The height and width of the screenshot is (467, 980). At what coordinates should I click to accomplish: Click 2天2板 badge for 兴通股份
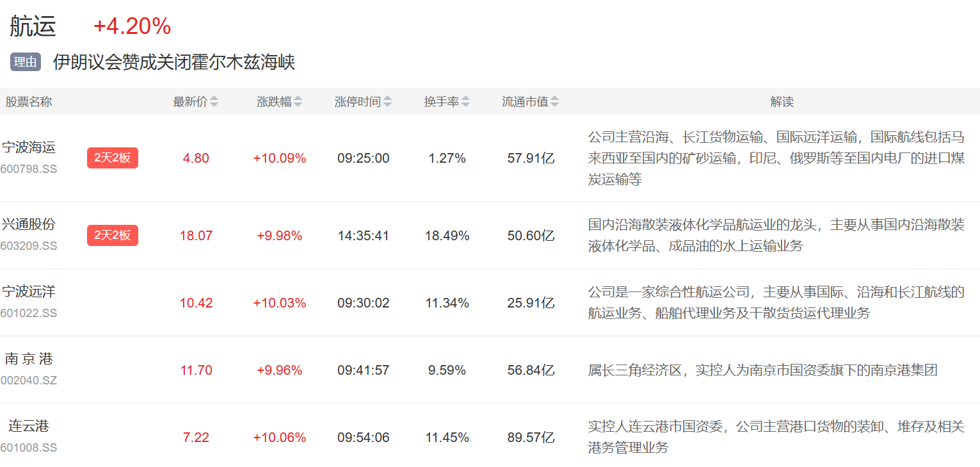[x=113, y=235]
